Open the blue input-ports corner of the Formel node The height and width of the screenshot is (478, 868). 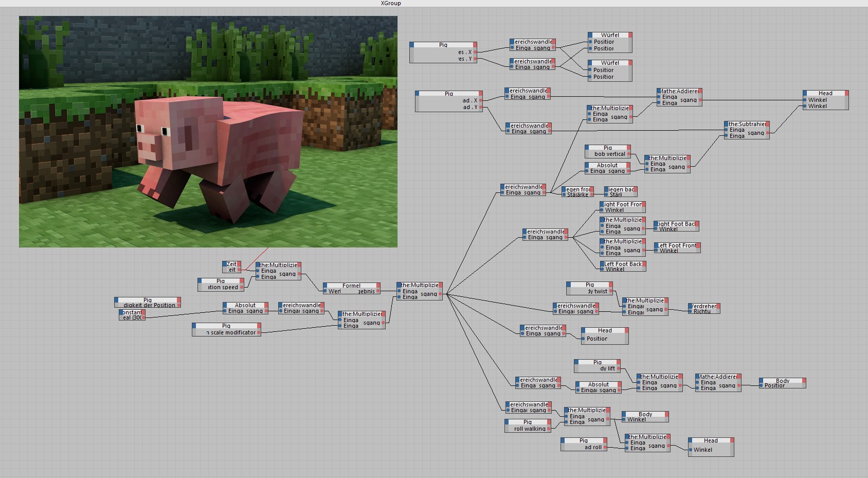[325, 285]
